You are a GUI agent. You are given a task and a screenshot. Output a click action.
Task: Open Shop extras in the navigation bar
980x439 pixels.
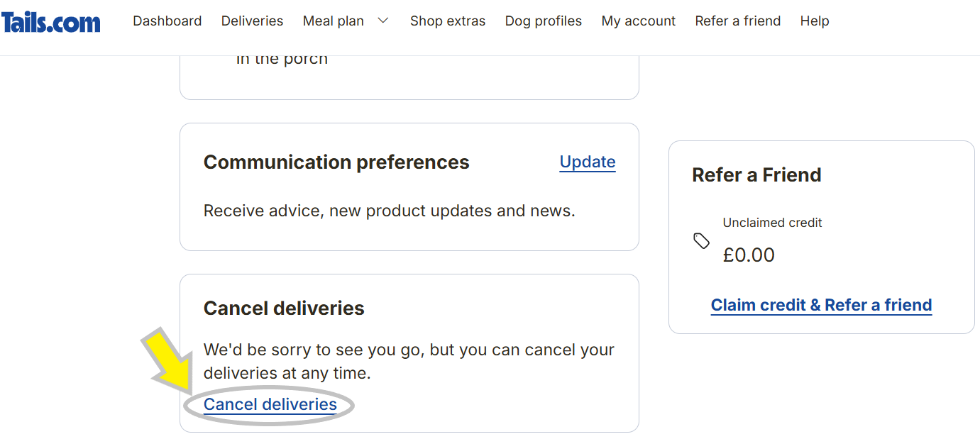tap(448, 21)
